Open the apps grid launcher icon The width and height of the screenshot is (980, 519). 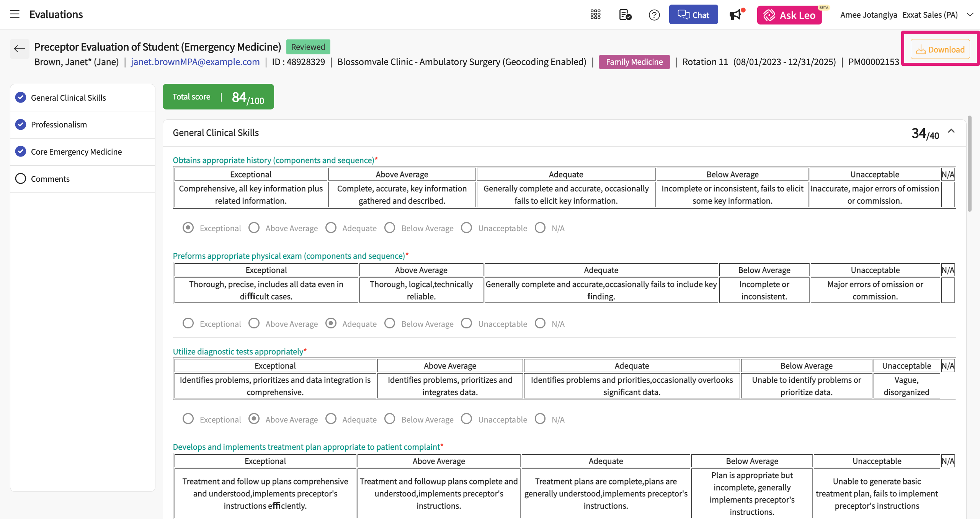(x=595, y=15)
